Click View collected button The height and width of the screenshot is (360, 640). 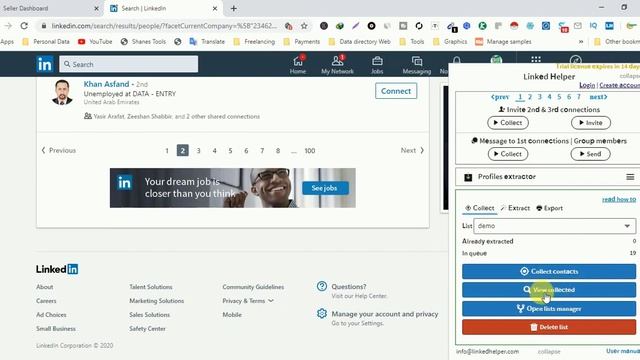click(549, 290)
